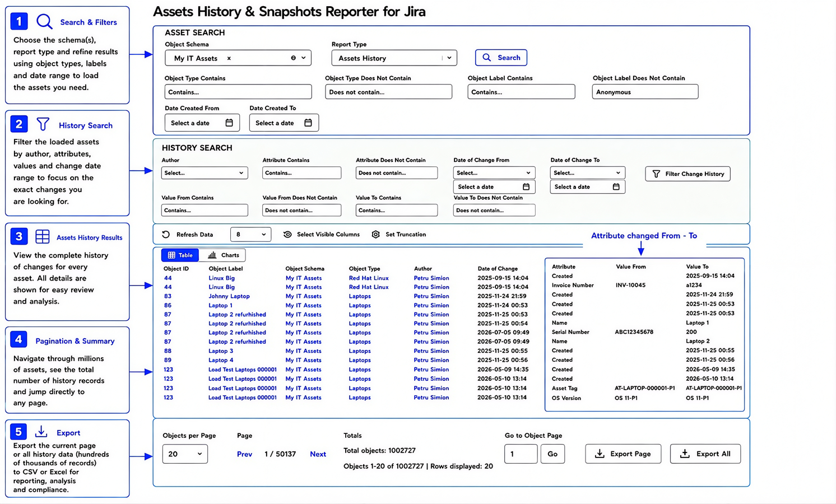Go to previous page with Prev
This screenshot has height=504, width=836.
pyautogui.click(x=244, y=454)
